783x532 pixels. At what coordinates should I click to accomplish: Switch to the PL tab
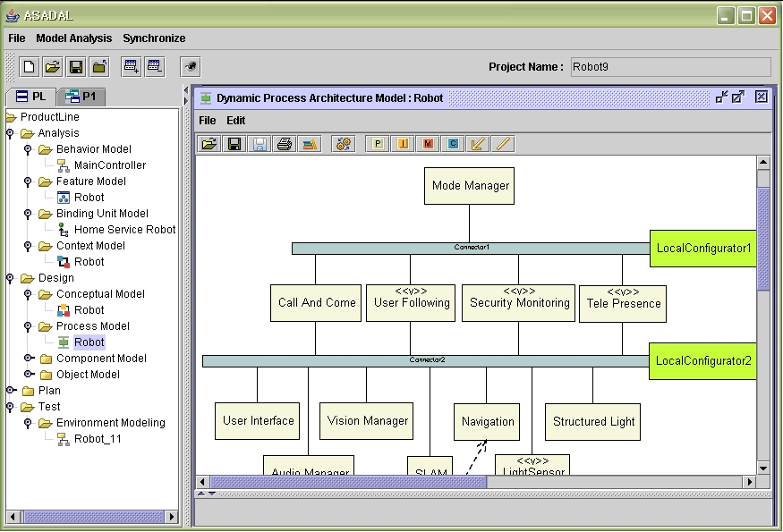tap(30, 97)
